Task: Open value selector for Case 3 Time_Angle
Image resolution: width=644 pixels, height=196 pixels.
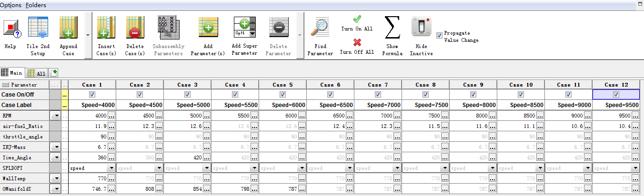Action: coord(206,157)
